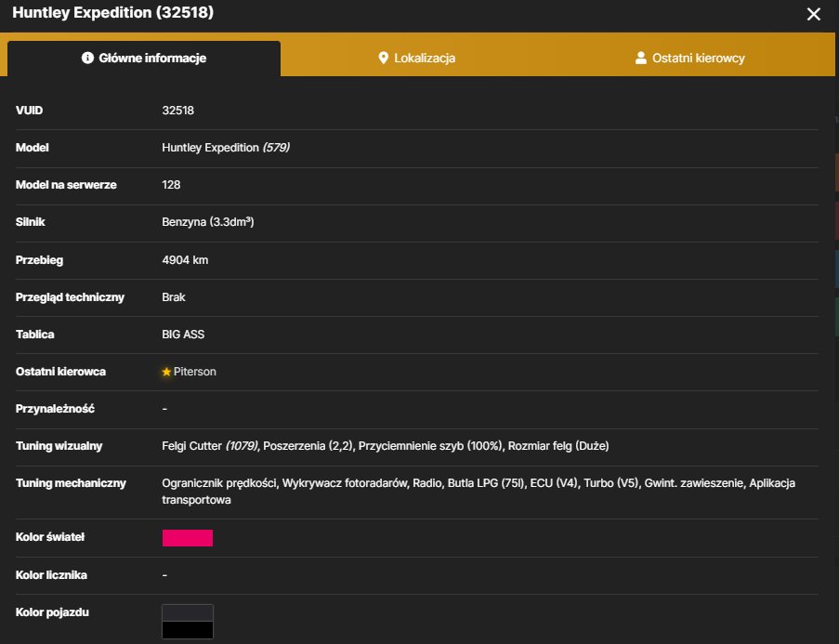Switch to the Lokalizacja tab
Screen dimensions: 839x644
(x=417, y=58)
